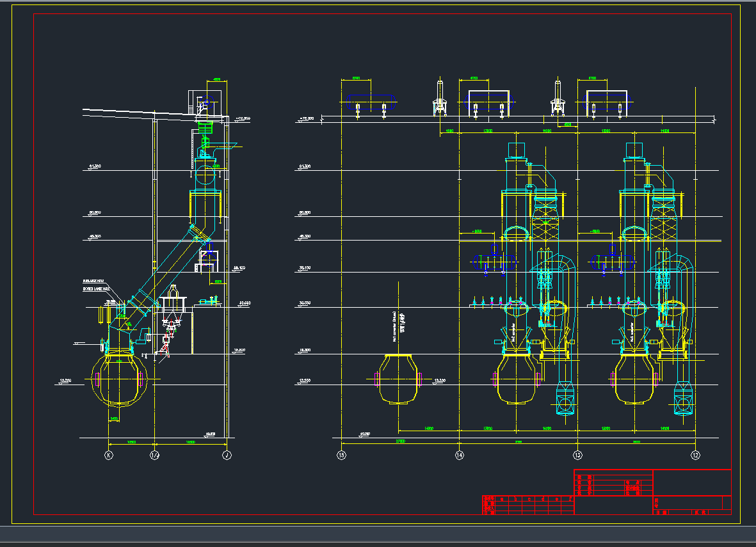Click grid axis bubble 12
This screenshot has width=756, height=547.
point(695,455)
